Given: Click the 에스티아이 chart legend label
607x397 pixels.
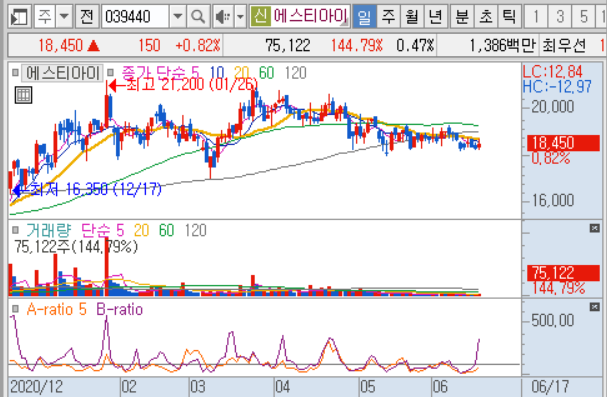Looking at the screenshot, I should pos(63,73).
